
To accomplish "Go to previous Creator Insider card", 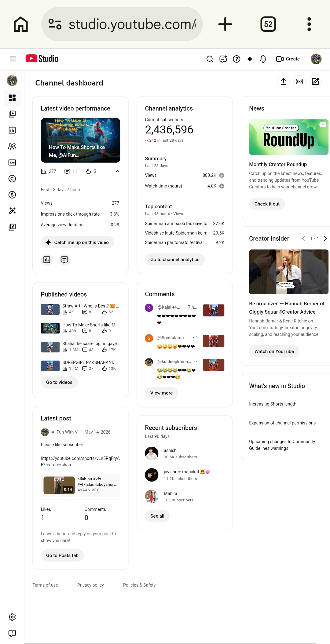I will (303, 239).
